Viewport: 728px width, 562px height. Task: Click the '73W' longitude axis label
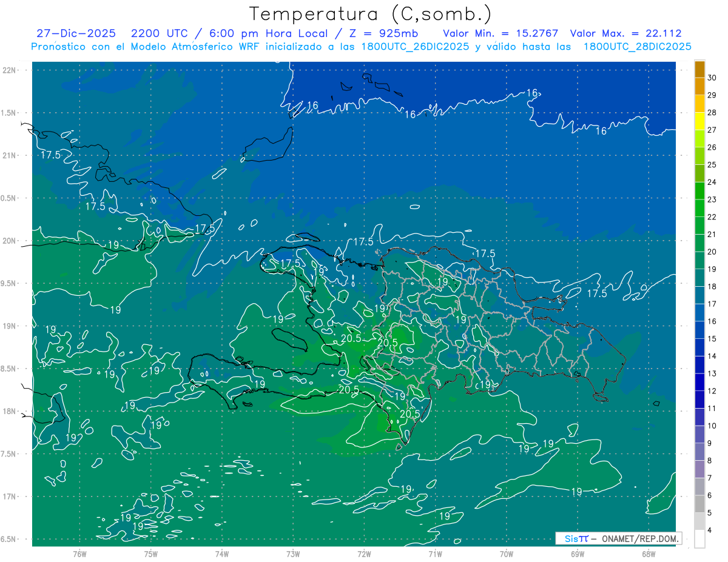[x=293, y=554]
